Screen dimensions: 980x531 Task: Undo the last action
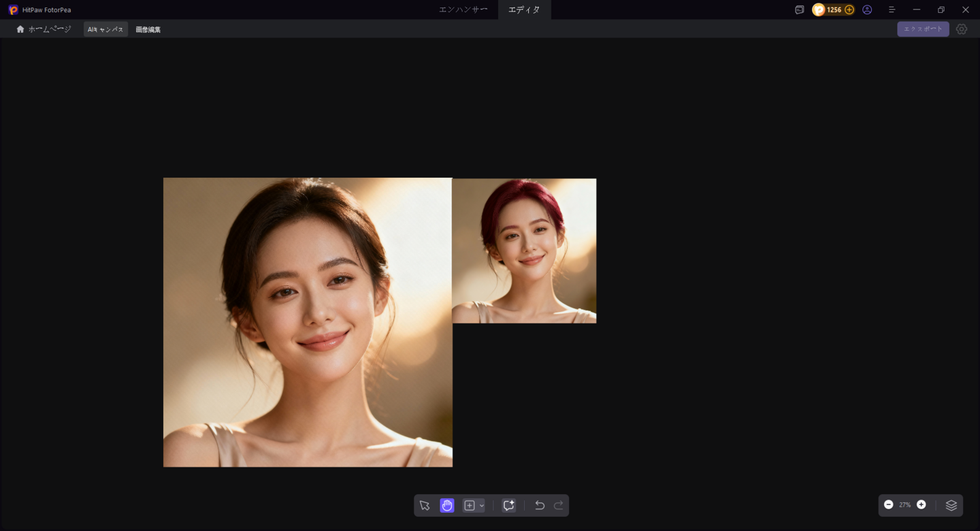540,505
